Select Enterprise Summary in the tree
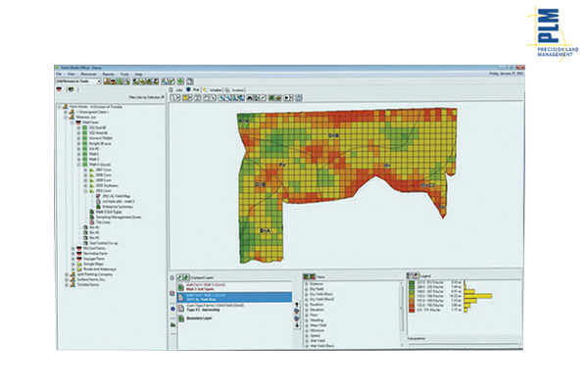Screen dimensions: 588x392 (118, 207)
